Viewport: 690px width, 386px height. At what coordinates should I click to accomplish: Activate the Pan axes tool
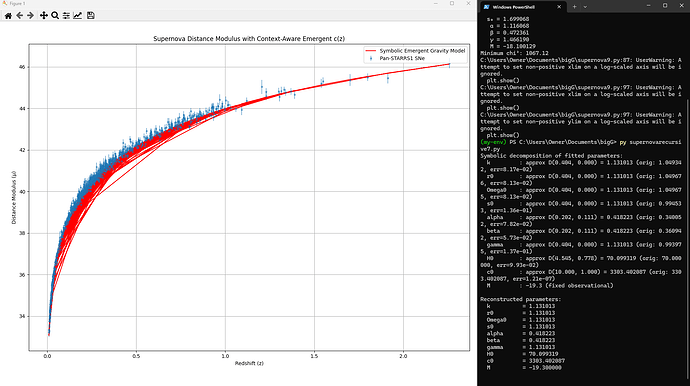(x=44, y=15)
